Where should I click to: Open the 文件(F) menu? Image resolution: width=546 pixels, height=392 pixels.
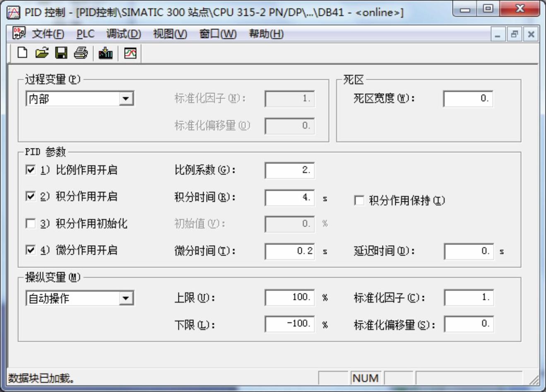tap(48, 34)
